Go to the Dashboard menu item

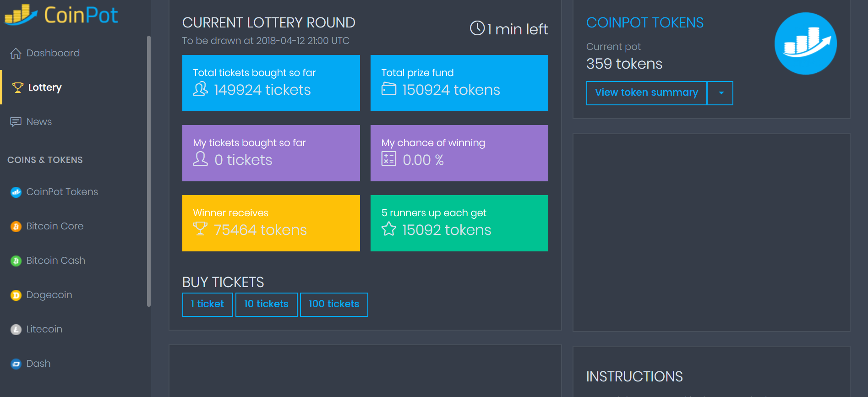pos(53,53)
